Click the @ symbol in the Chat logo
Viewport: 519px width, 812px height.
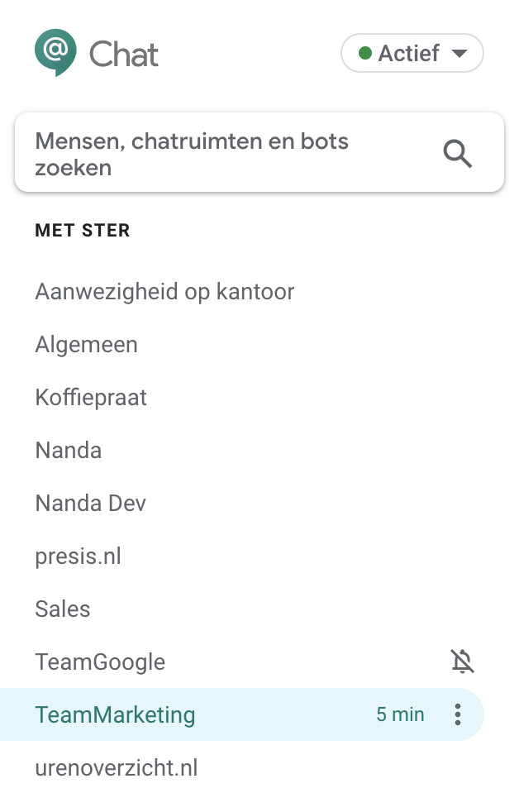tap(55, 50)
